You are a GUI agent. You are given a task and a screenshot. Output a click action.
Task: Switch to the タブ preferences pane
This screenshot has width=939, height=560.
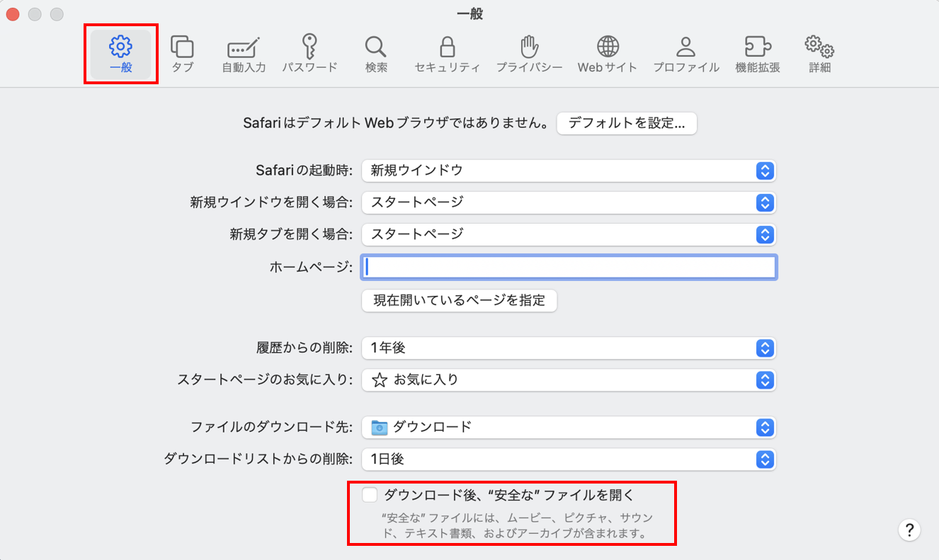pyautogui.click(x=182, y=53)
